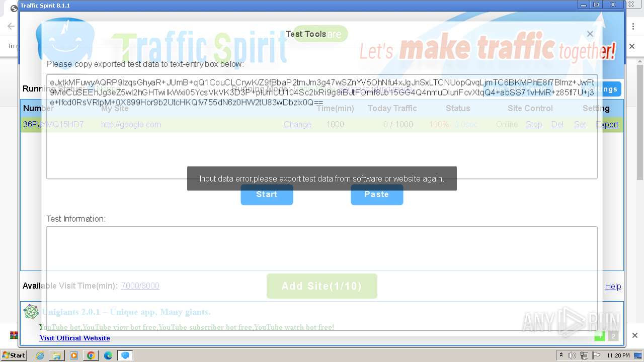This screenshot has width=644, height=362.
Task: Click the 11:20 PM taskbar clock
Action: click(x=618, y=355)
